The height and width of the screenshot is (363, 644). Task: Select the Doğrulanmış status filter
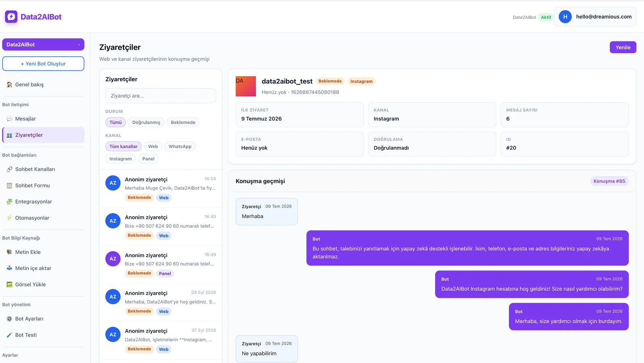[x=146, y=122]
